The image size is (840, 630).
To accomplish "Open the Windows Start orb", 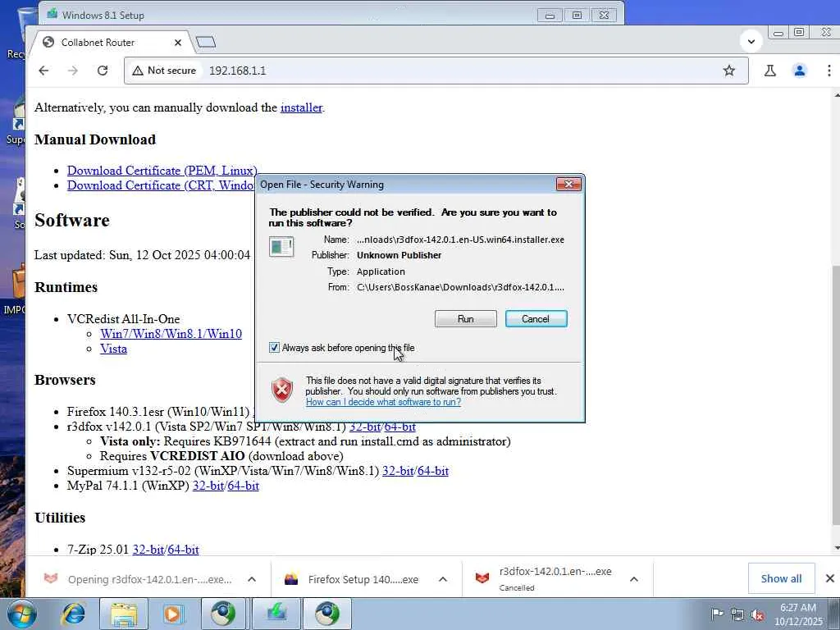I will coord(21,614).
